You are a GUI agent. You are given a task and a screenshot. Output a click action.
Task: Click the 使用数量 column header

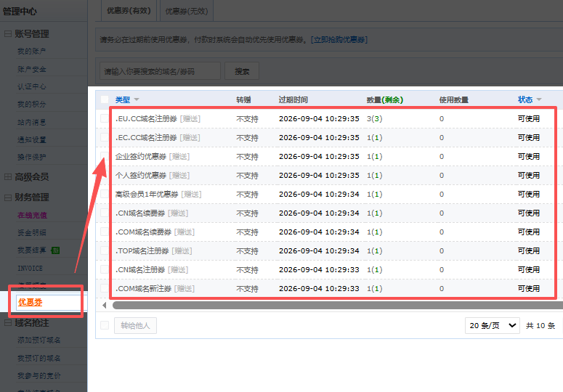[454, 99]
